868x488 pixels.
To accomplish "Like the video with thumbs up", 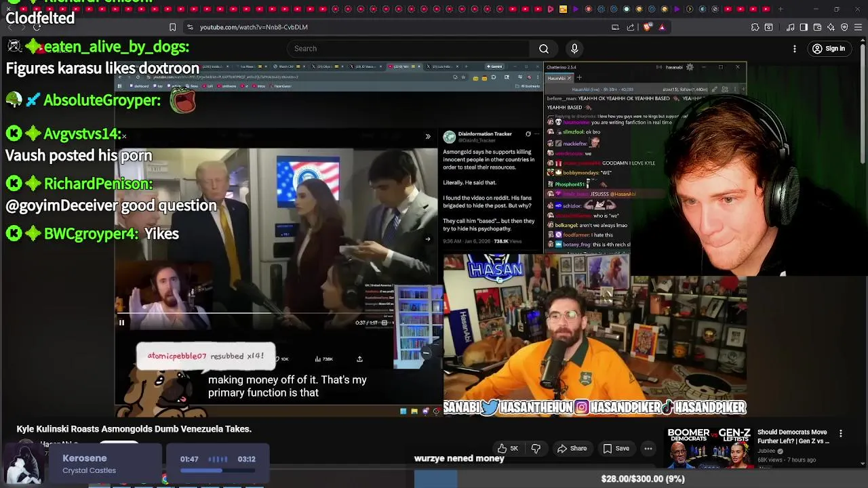I will (507, 448).
